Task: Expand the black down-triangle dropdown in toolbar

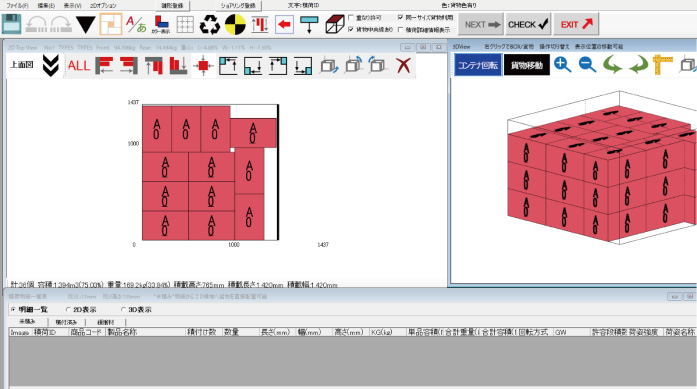Action: [x=85, y=24]
